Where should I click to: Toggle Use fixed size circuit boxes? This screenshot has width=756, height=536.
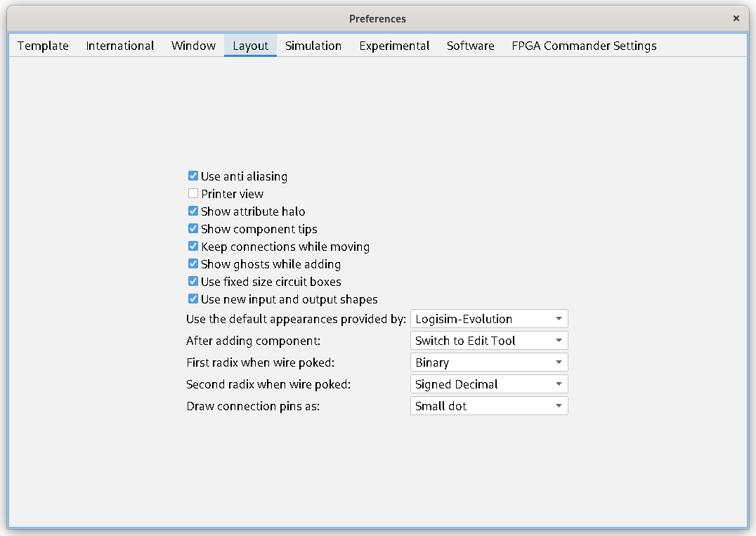(x=193, y=281)
